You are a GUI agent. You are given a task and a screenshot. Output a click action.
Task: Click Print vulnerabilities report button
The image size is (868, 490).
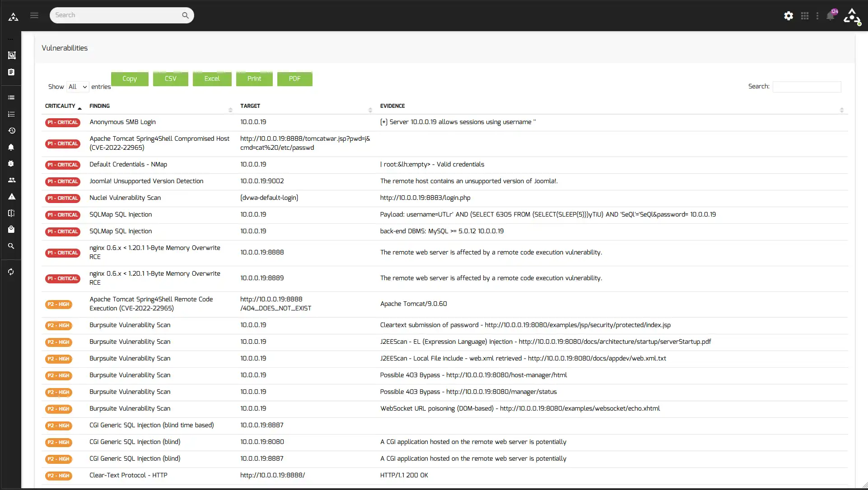pyautogui.click(x=253, y=79)
